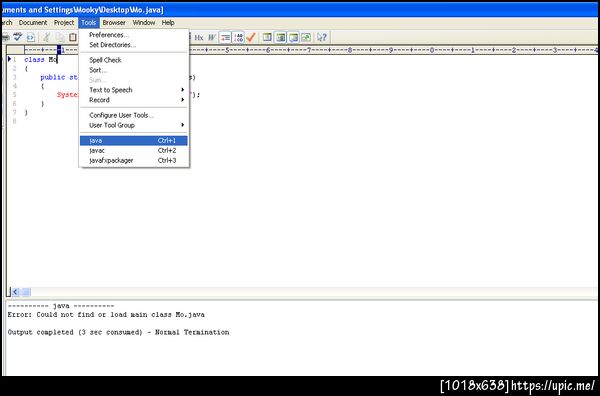Click the red check mark toolbar icon

(251, 37)
